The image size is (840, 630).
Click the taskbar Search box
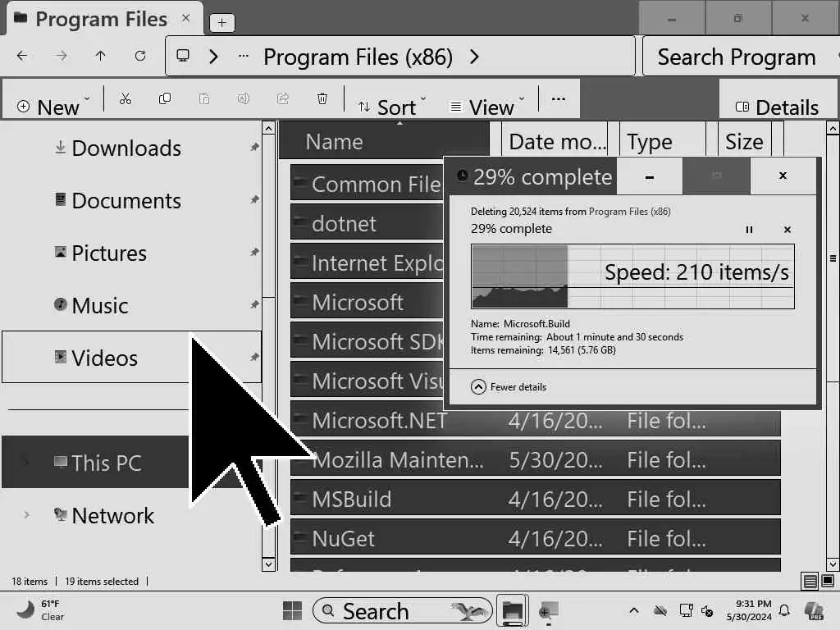[402, 610]
